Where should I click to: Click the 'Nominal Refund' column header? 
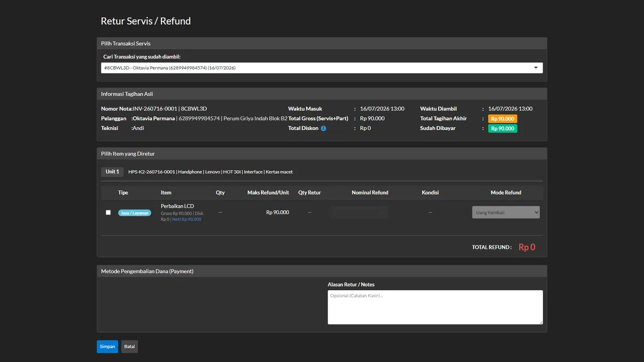tap(370, 193)
